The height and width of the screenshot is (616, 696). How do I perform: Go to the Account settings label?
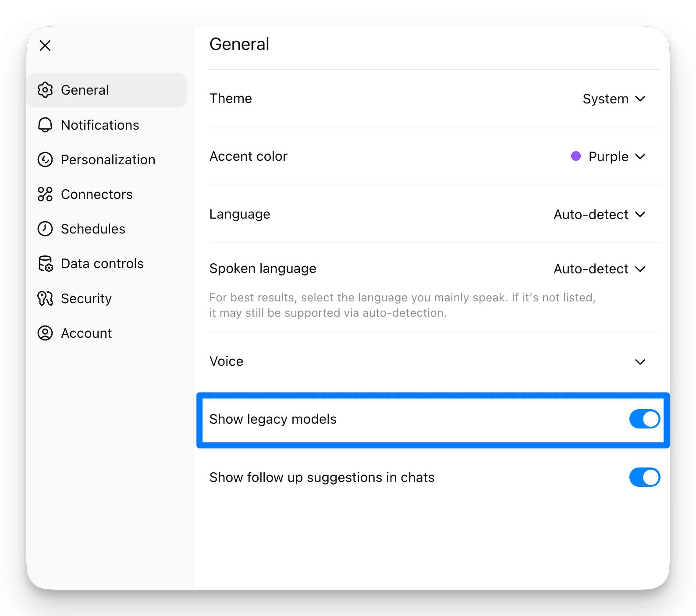pyautogui.click(x=86, y=333)
